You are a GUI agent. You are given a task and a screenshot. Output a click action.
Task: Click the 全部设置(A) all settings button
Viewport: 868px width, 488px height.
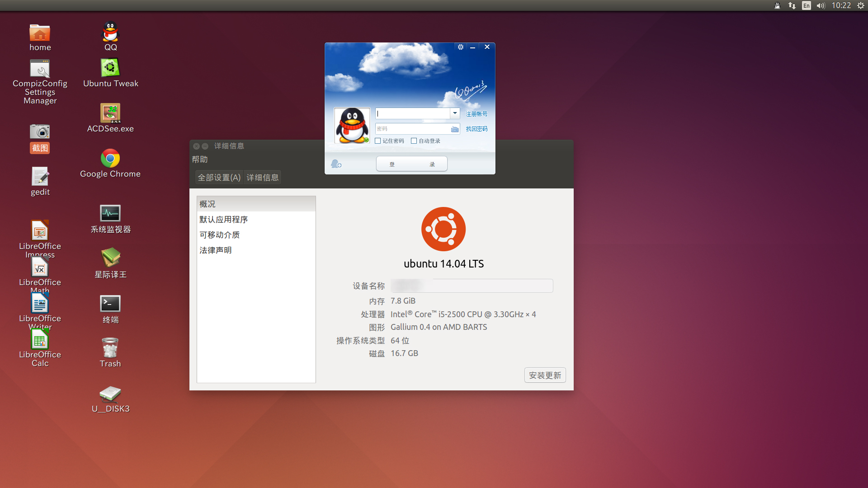[219, 178]
